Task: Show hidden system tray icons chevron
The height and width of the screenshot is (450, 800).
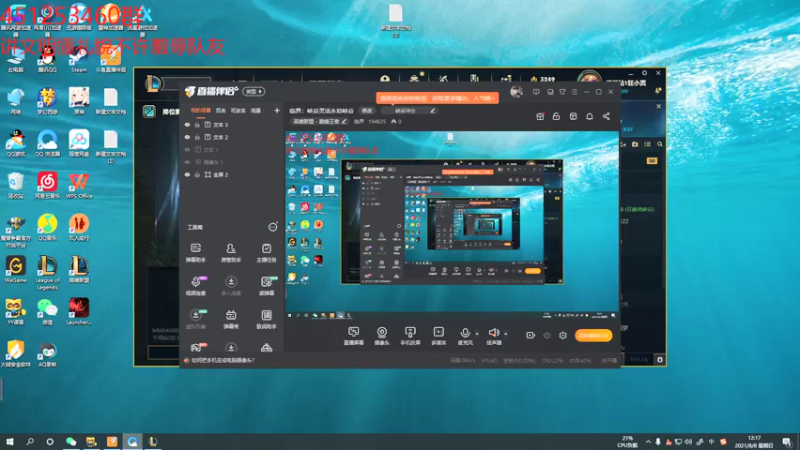Action: coord(648,442)
